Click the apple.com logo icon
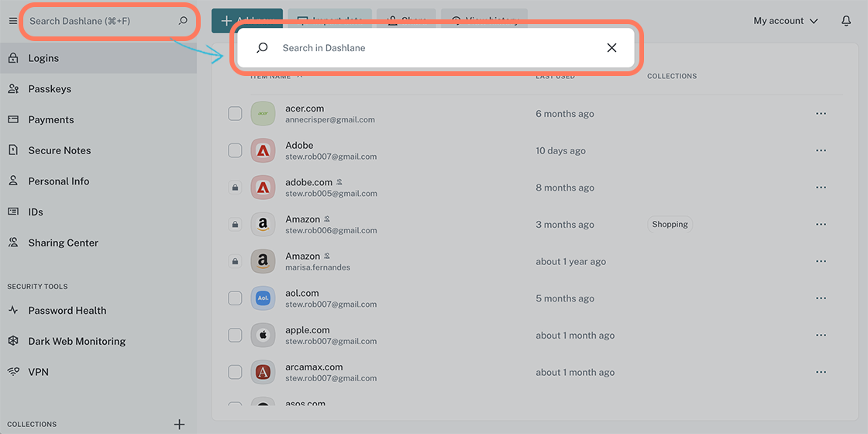Viewport: 868px width, 434px height. tap(263, 336)
